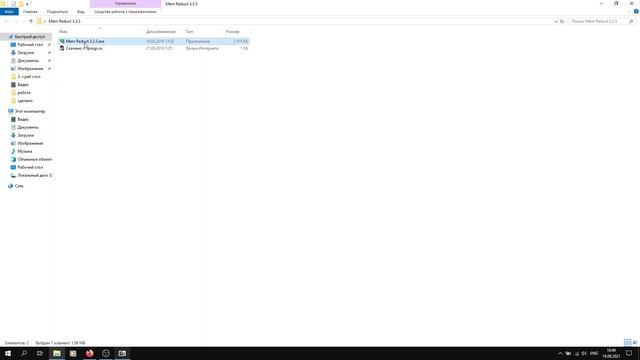Open the Windows Start menu

coord(8,353)
